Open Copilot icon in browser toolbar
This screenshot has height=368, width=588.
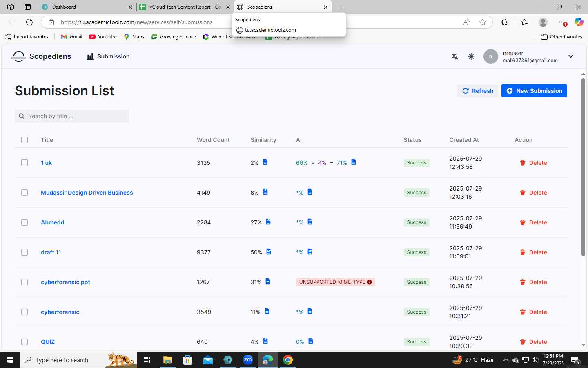coord(579,22)
